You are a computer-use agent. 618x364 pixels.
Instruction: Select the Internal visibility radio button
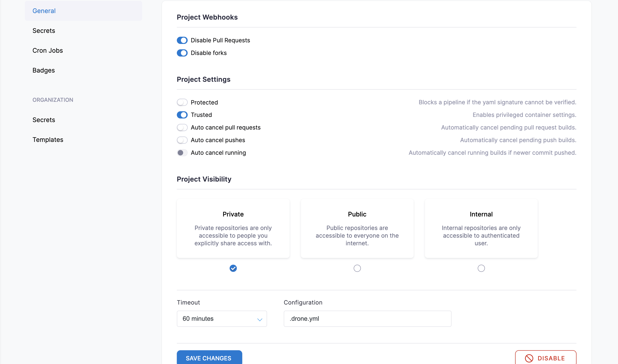481,268
